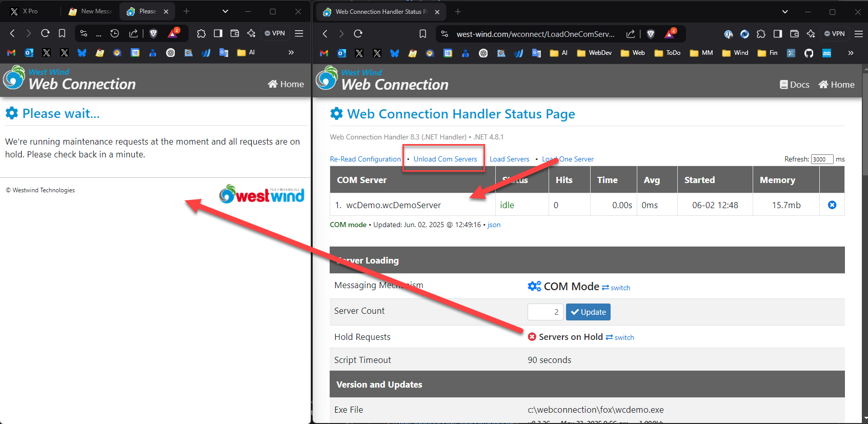Open a new tab in the left window
868x424 pixels.
point(187,11)
